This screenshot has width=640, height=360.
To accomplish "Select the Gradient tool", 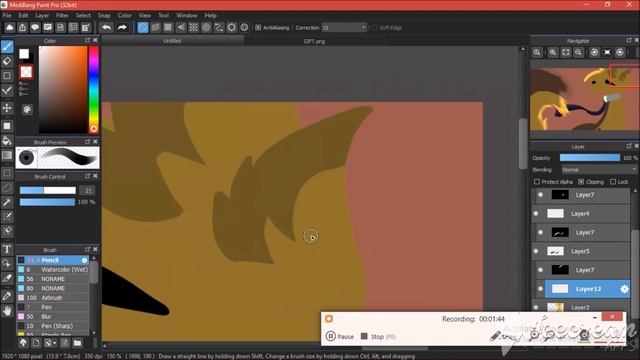I will tap(7, 156).
